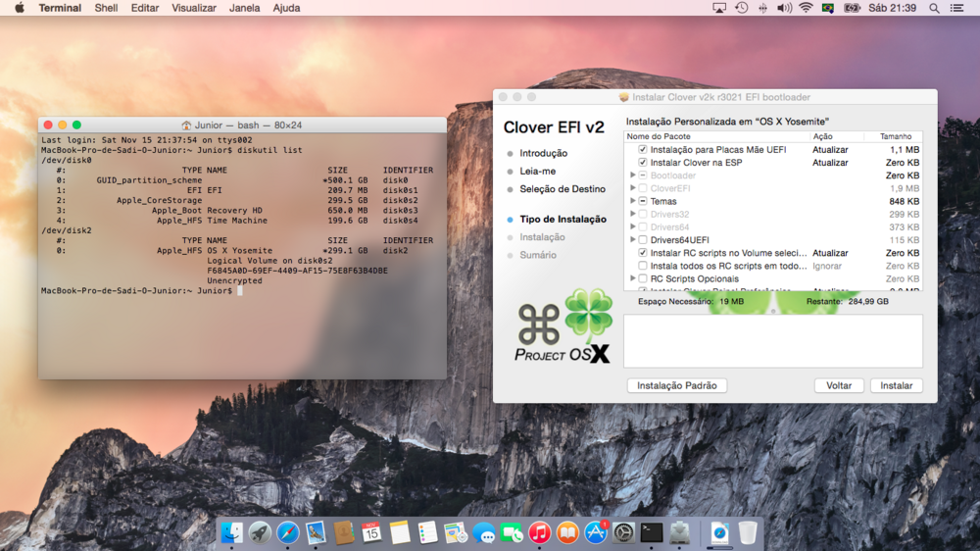
Task: Open Launchpad from the dock
Action: 260,532
